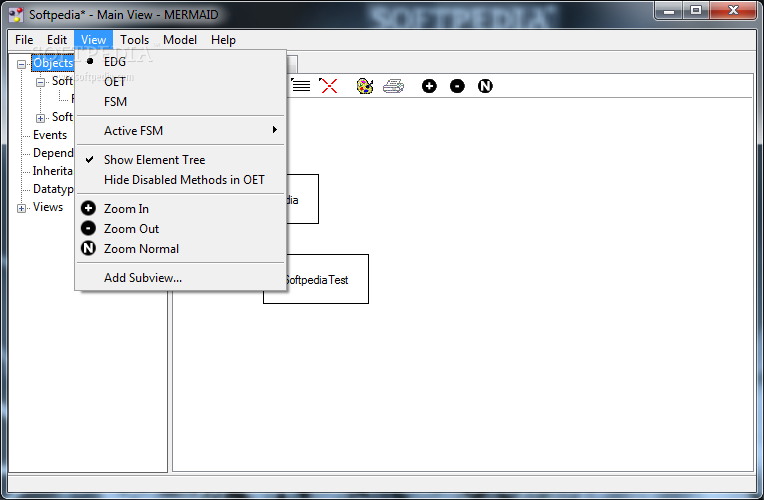Viewport: 764px width, 500px height.
Task: Select Events in element tree
Action: tap(50, 135)
